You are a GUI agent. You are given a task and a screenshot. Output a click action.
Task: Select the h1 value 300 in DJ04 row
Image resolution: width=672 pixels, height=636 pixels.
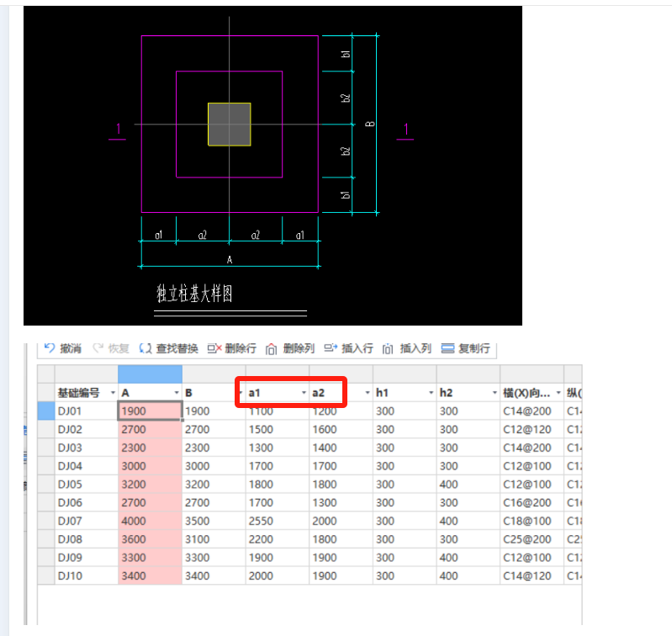[405, 466]
